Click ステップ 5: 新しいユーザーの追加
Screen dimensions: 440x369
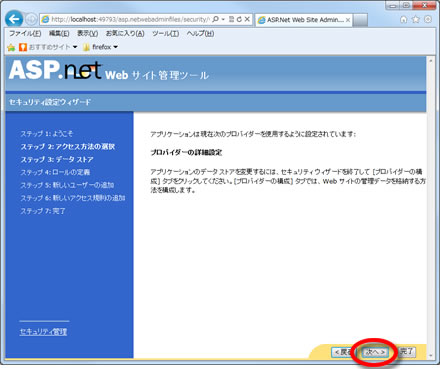(67, 185)
